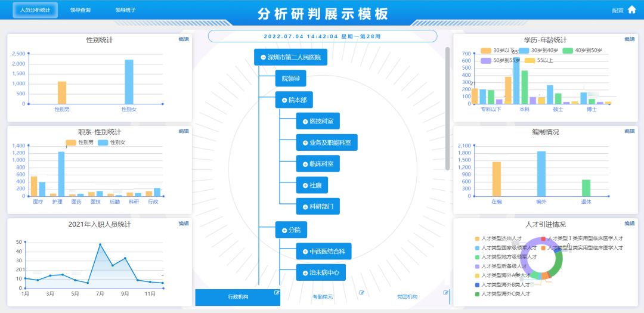Viewport: 644px width, 313px height.
Task: Click the 性别女 blue legend swatch
Action: tap(103, 143)
